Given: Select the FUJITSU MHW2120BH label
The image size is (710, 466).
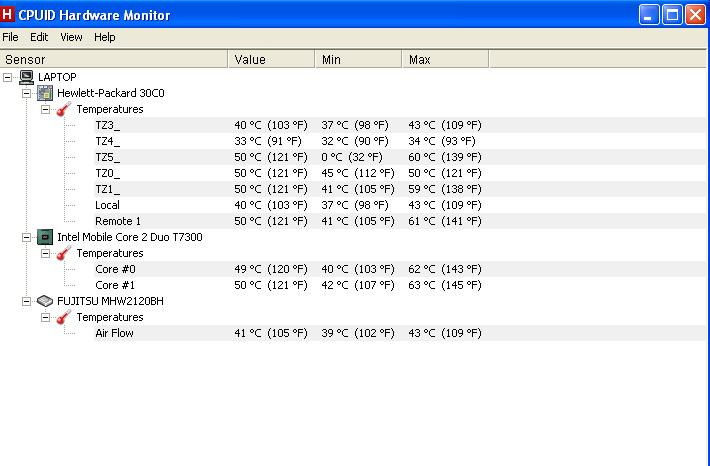Looking at the screenshot, I should (x=110, y=301).
